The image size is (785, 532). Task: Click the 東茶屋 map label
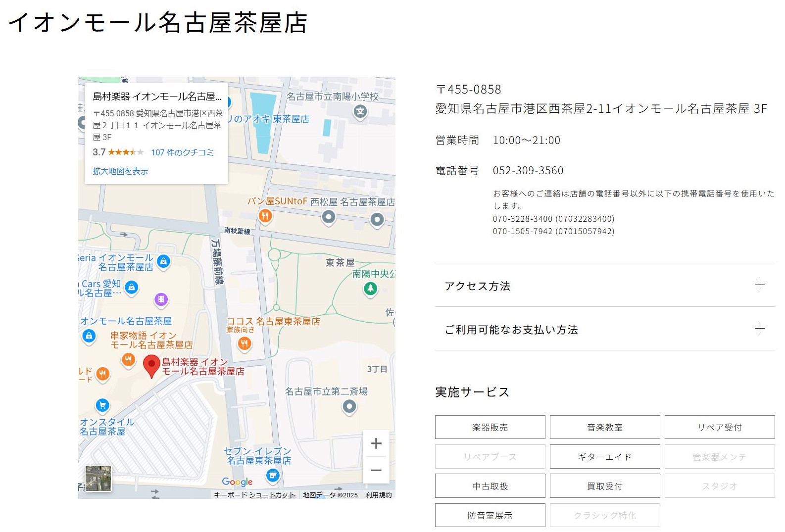(340, 262)
